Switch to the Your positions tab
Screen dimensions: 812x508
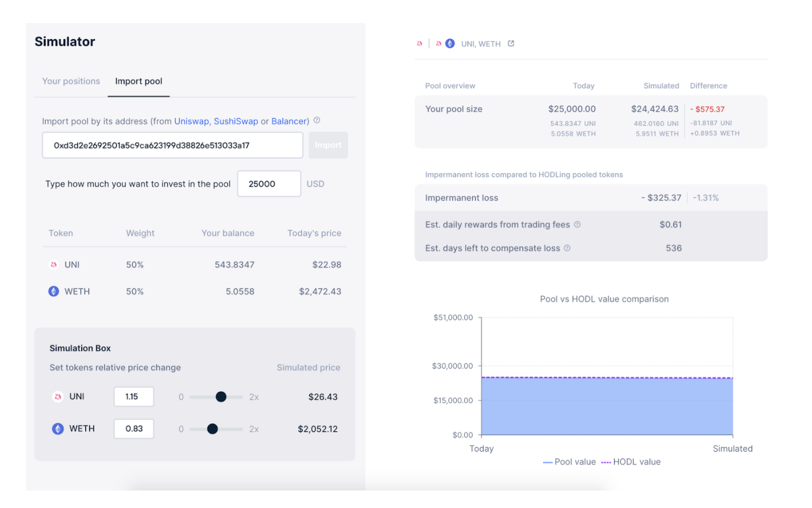71,81
